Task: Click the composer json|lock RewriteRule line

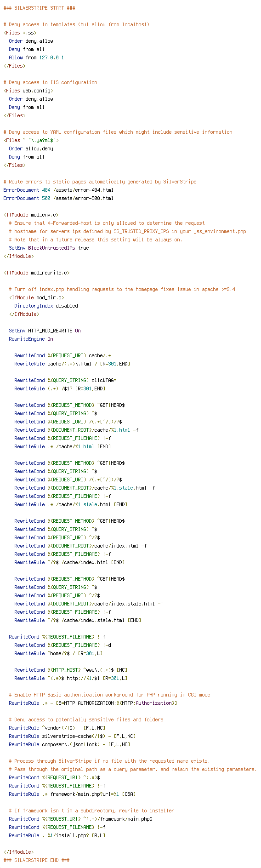Action: pos(69,744)
